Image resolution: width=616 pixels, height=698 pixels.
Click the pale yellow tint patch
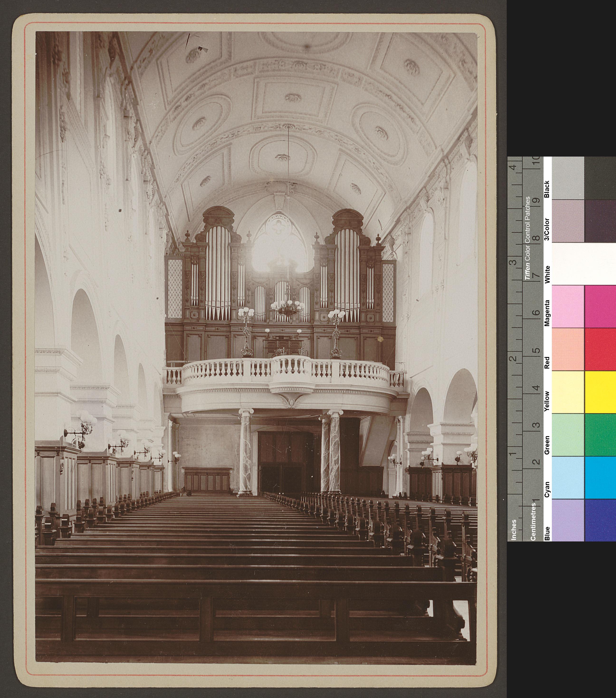point(568,392)
